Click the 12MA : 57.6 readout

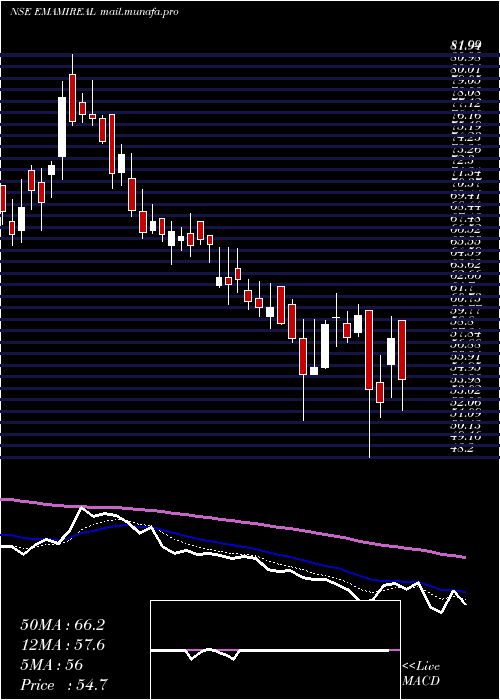tap(62, 645)
